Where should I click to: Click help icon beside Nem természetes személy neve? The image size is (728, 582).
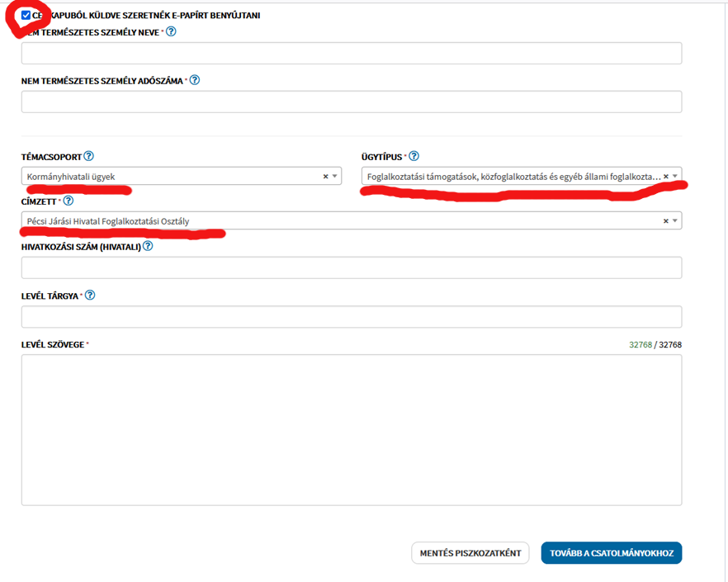click(x=171, y=32)
